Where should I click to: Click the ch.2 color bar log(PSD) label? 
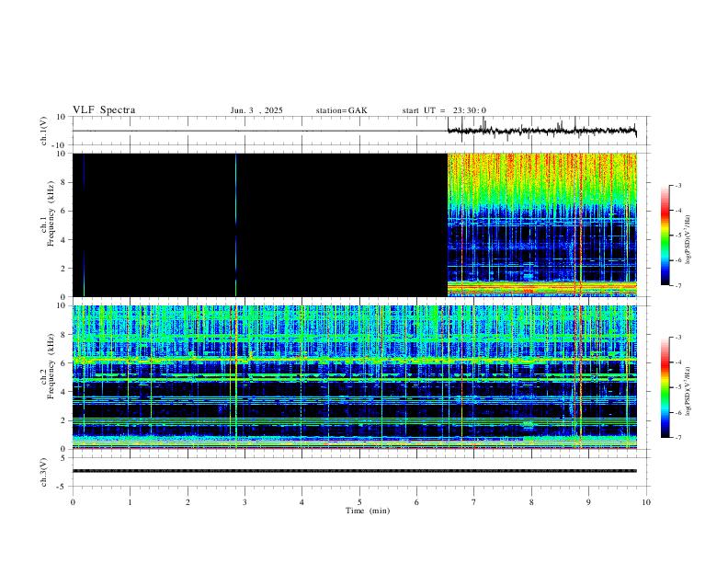[688, 392]
